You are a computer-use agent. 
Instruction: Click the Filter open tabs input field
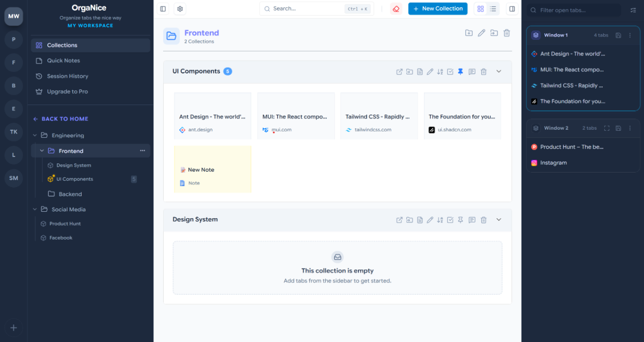click(x=580, y=10)
